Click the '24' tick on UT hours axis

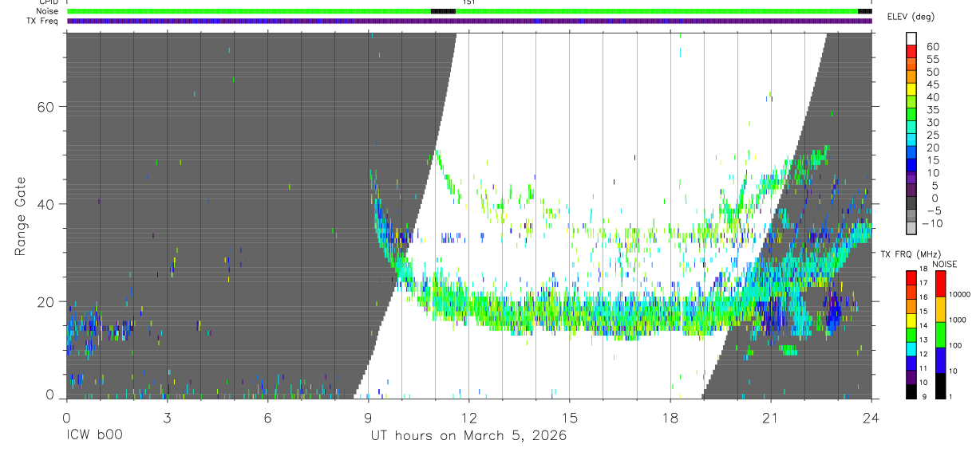pyautogui.click(x=871, y=418)
